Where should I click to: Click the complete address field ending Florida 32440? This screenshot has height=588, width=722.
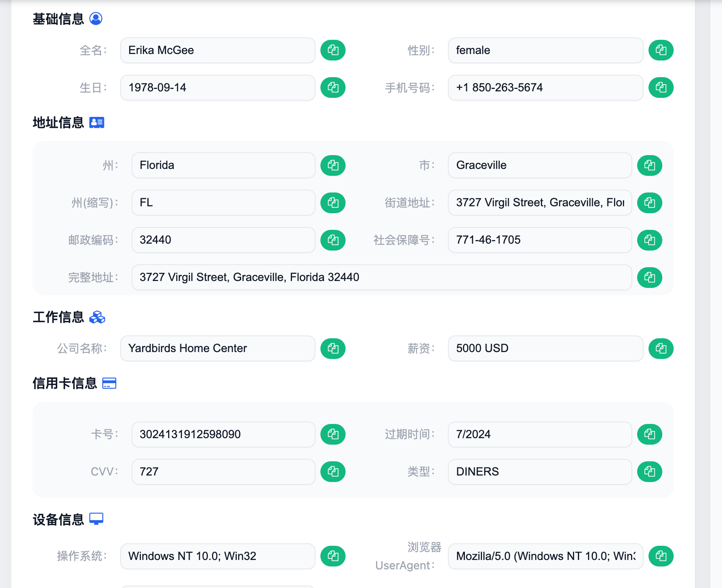tap(382, 277)
